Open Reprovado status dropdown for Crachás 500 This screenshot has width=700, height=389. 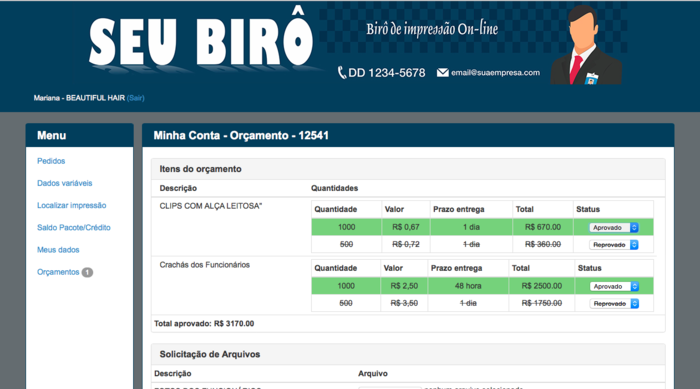coord(614,304)
